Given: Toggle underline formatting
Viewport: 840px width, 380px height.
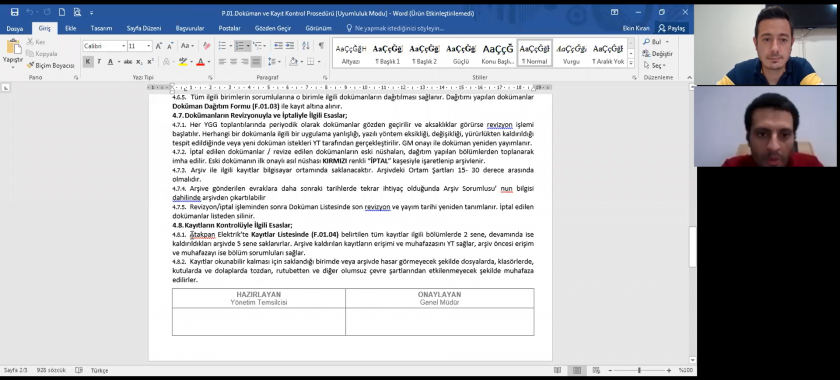Looking at the screenshot, I should 110,62.
